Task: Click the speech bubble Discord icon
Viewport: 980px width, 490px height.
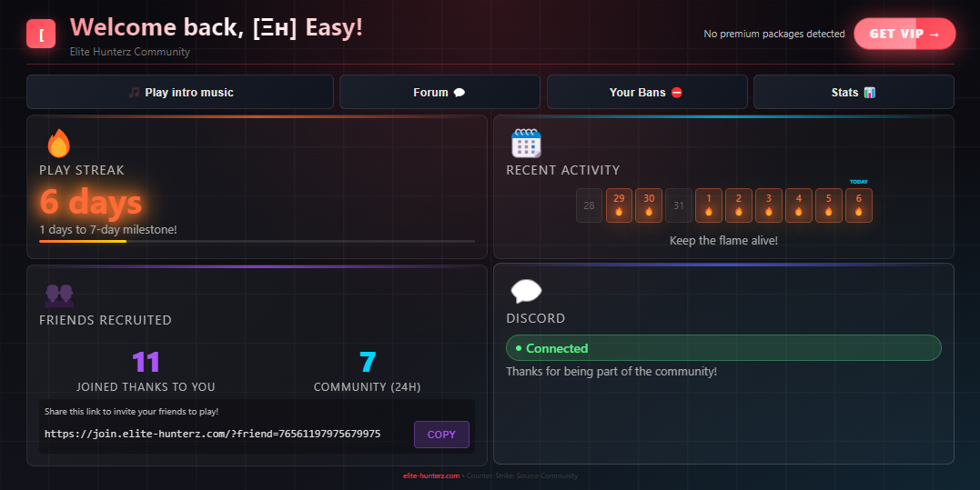Action: click(x=526, y=292)
